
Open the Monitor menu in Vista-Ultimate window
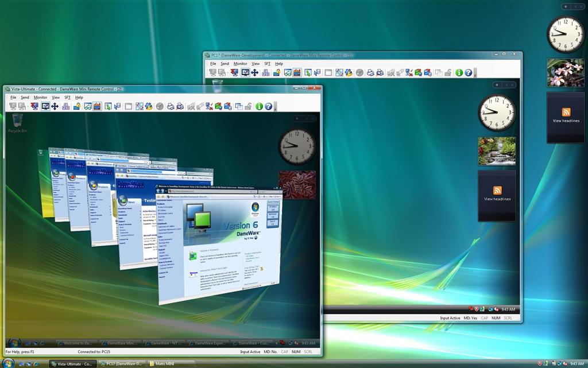click(40, 98)
